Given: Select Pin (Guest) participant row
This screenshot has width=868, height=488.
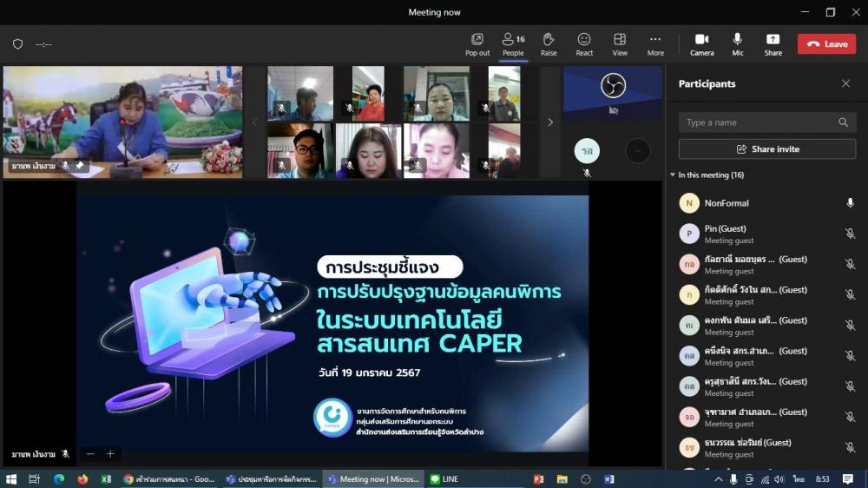Looking at the screenshot, I should [766, 234].
